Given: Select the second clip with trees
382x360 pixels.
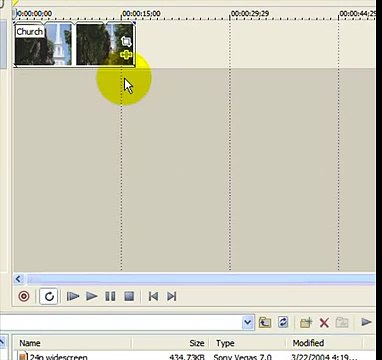Looking at the screenshot, I should point(105,44).
